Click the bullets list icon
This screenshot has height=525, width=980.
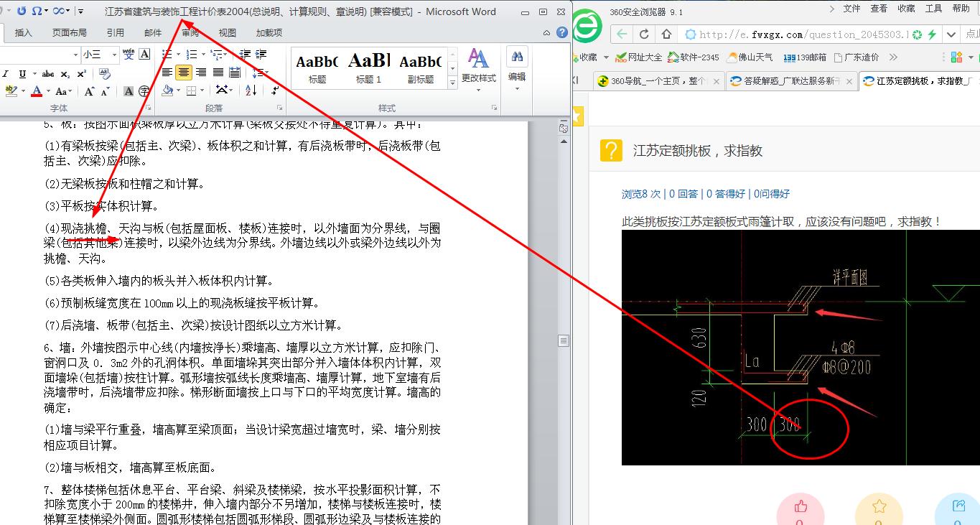[167, 54]
